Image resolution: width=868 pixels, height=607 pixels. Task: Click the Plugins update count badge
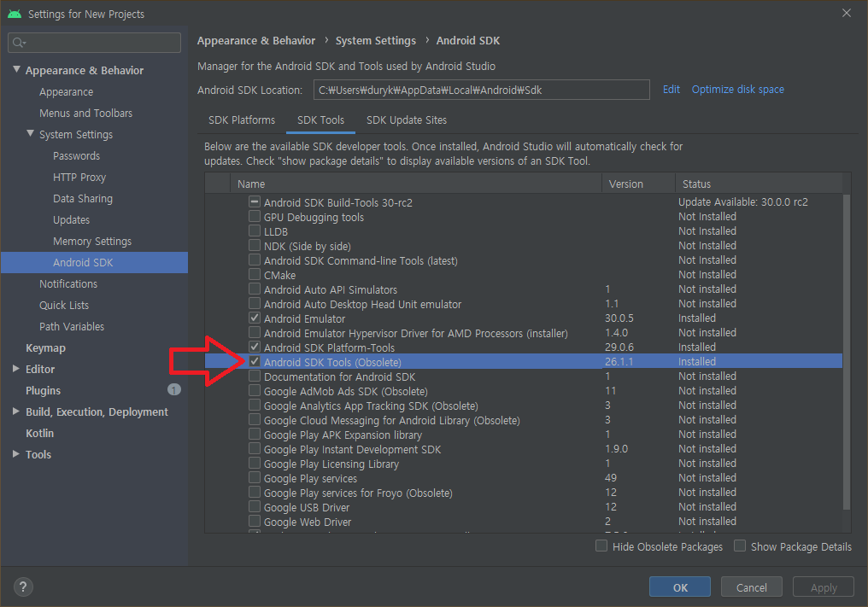coord(173,389)
